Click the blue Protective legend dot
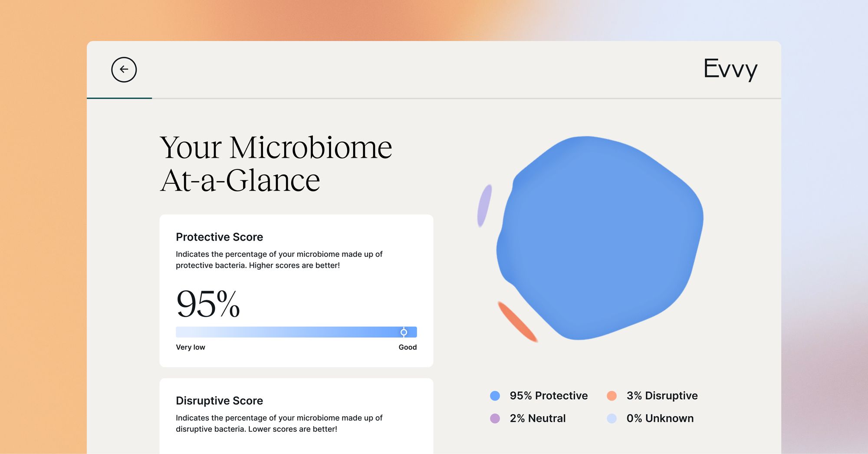 coord(495,396)
